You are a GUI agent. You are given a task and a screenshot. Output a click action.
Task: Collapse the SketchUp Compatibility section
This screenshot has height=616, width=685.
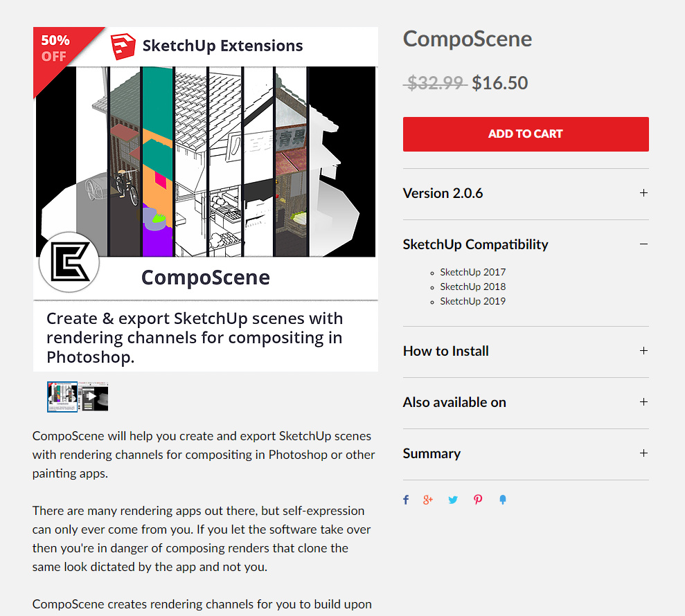pyautogui.click(x=643, y=244)
